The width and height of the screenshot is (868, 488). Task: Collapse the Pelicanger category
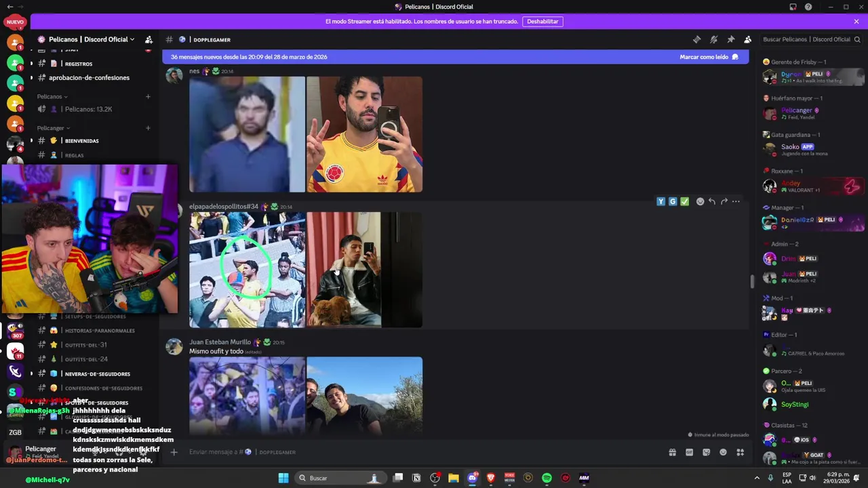[x=54, y=128]
